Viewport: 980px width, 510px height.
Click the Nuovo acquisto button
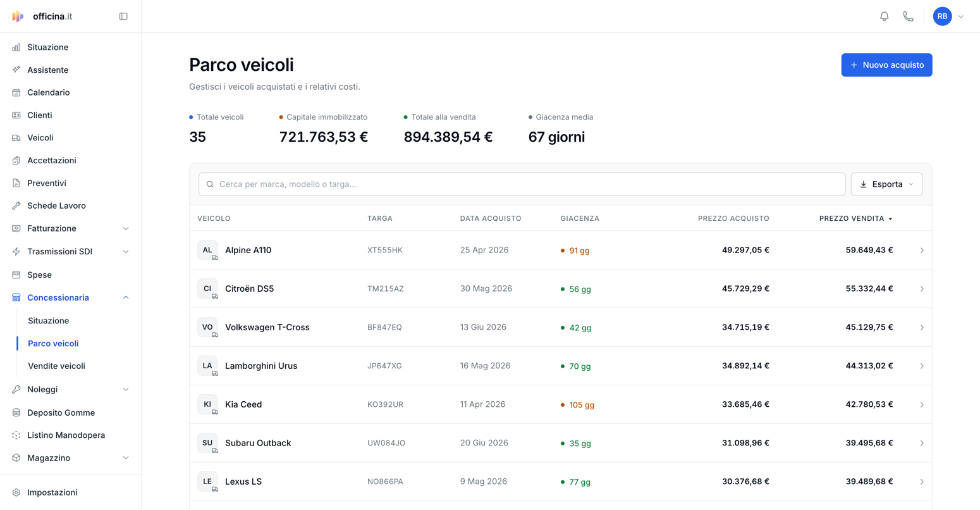[x=886, y=65]
